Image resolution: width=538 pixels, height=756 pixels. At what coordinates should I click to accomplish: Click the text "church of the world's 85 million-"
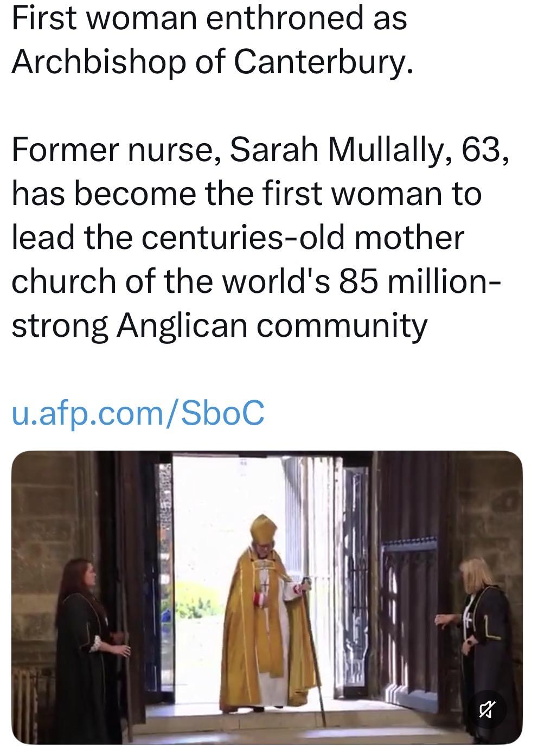pos(255,281)
